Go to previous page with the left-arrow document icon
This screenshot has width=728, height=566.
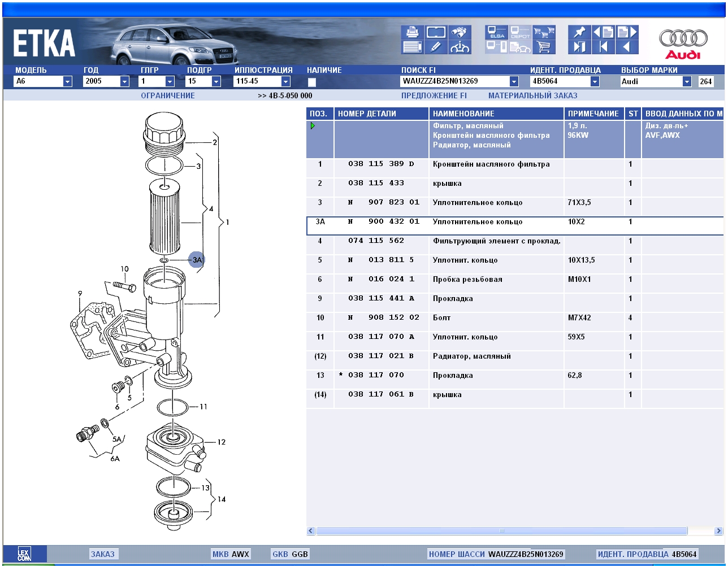tap(603, 32)
